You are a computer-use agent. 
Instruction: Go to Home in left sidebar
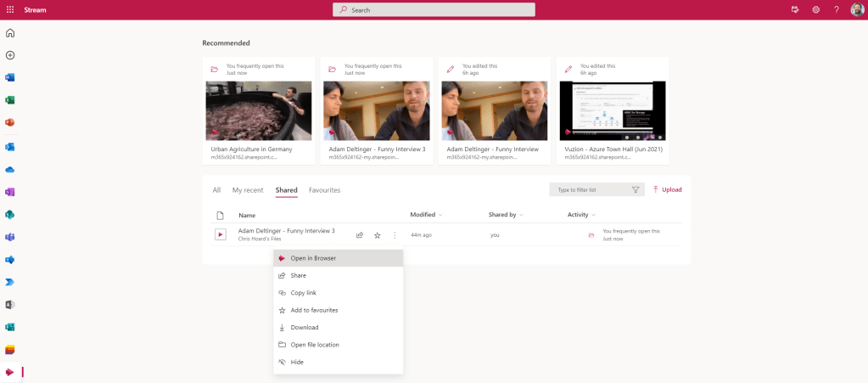(x=10, y=33)
